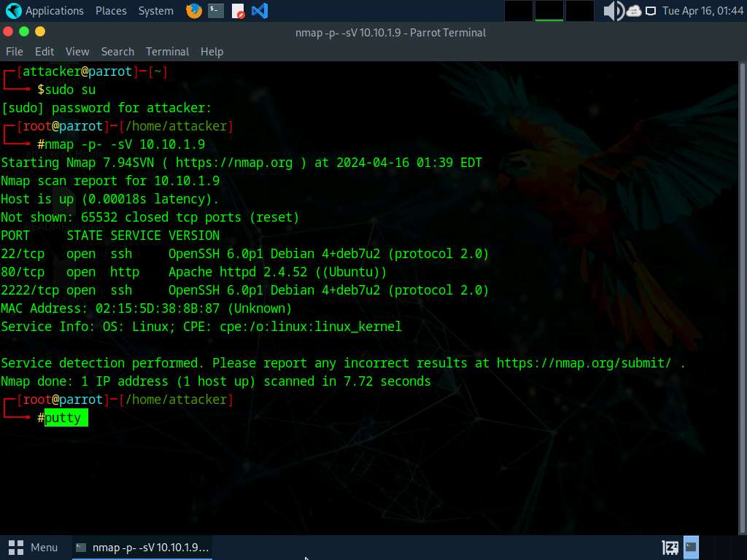
Task: Click the printer icon in the system tray
Action: click(x=632, y=10)
